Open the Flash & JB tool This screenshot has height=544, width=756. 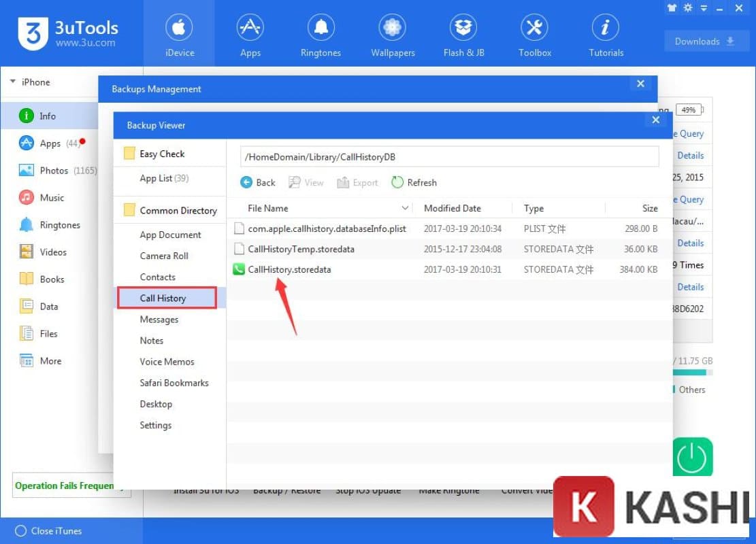click(x=463, y=29)
